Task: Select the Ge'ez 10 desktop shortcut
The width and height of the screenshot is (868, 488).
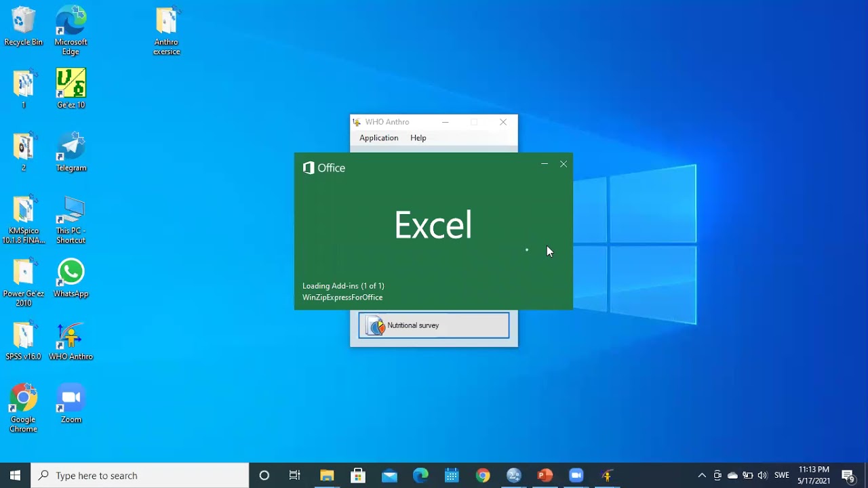Action: click(x=71, y=89)
